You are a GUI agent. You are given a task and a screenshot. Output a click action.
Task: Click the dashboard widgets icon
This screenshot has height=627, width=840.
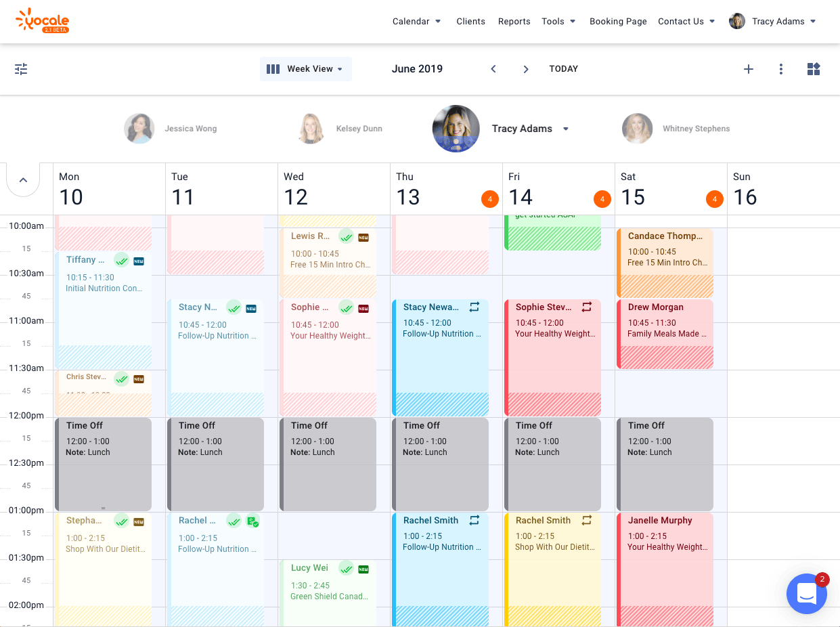click(813, 68)
